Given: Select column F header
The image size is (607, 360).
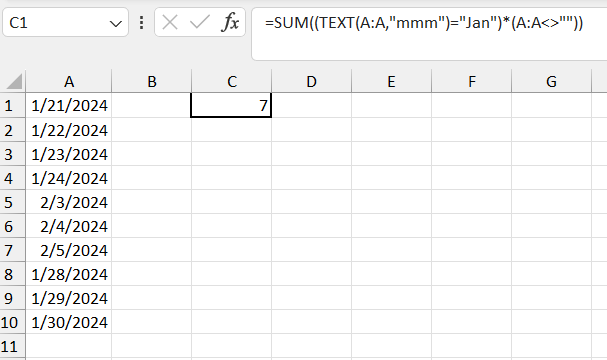Looking at the screenshot, I should click(472, 81).
